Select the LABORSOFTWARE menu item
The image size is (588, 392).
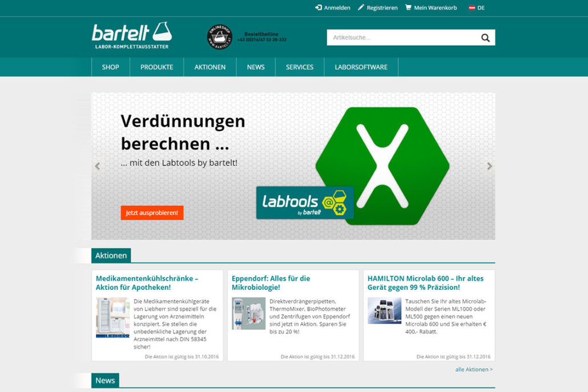361,67
